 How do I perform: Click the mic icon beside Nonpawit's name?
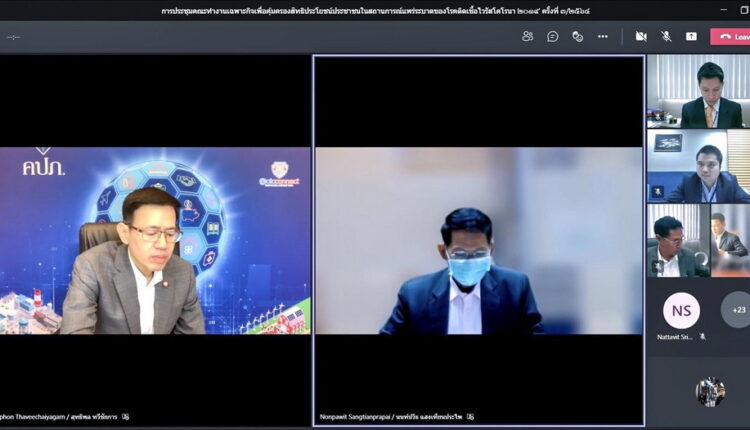(x=470, y=416)
